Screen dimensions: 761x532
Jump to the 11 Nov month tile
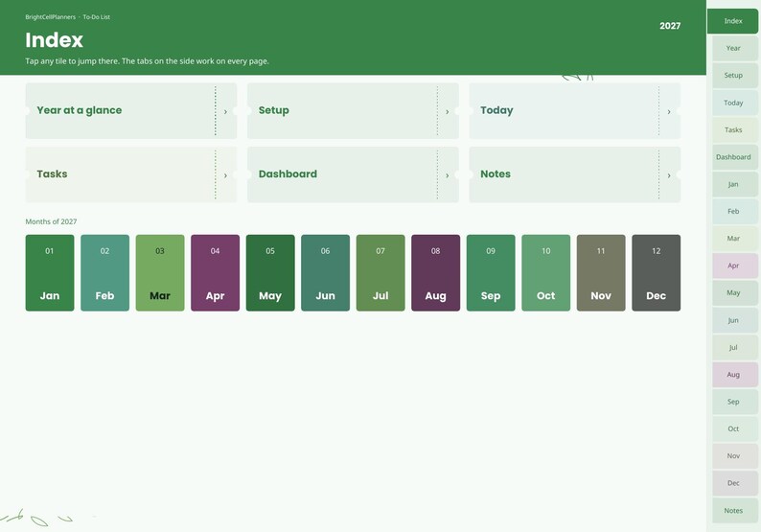pyautogui.click(x=601, y=273)
